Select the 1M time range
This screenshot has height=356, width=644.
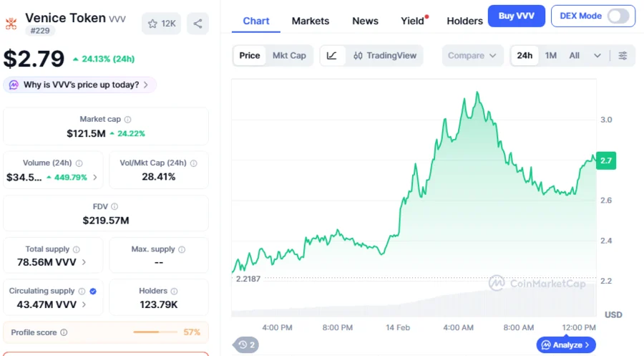550,56
